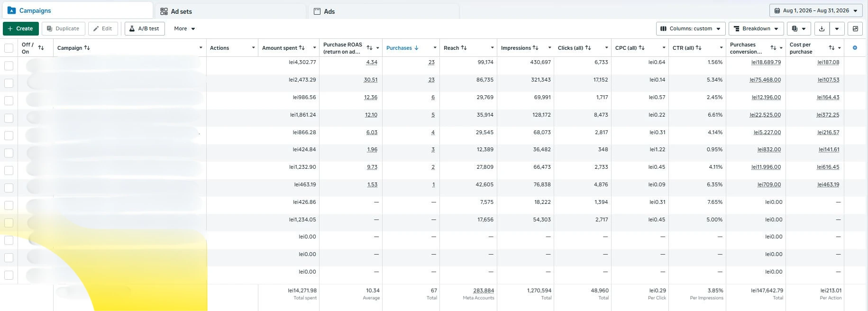This screenshot has width=868, height=311.
Task: Sort by Off / On column arrows
Action: (41, 48)
